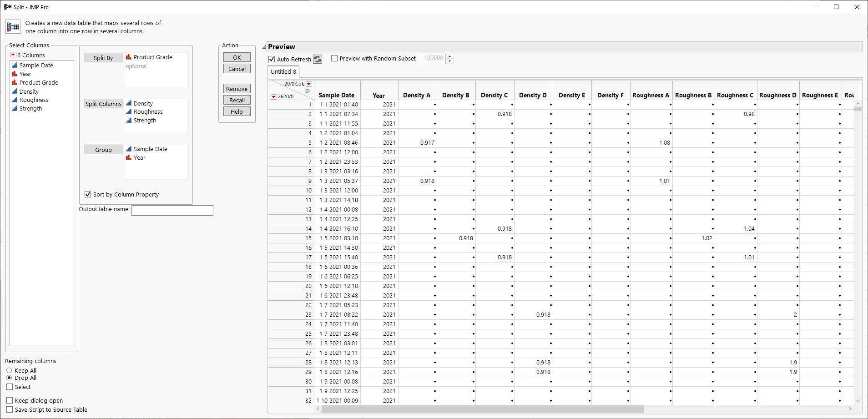The image size is (868, 419).
Task: Open preview columns red triangle menu
Action: point(309,84)
